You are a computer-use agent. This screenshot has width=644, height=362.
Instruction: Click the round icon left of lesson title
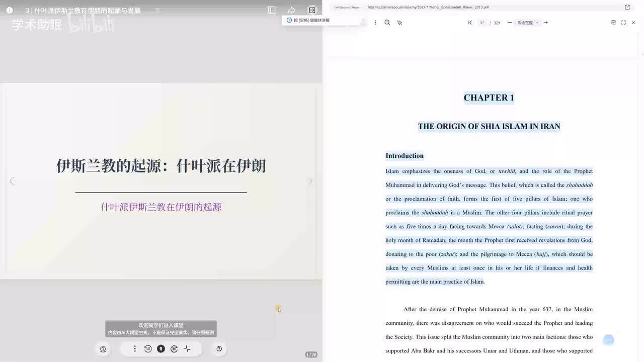pyautogui.click(x=9, y=10)
